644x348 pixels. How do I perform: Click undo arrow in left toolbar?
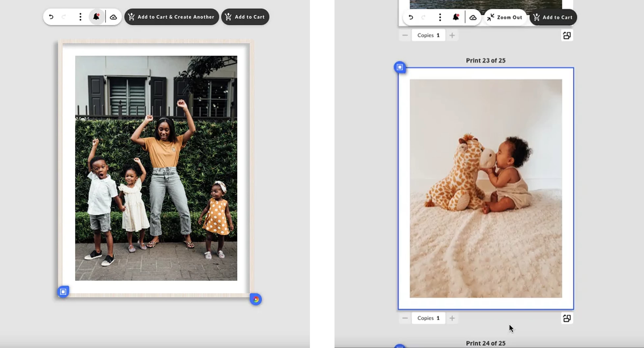[x=51, y=17]
